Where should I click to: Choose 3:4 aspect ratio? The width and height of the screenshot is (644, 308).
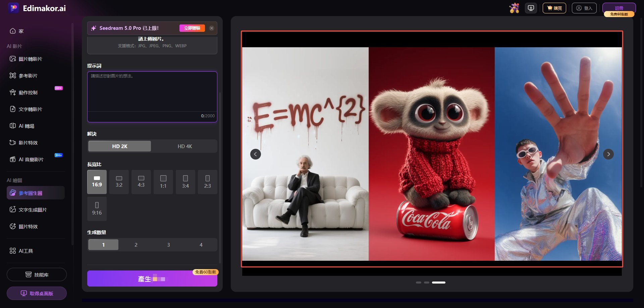click(185, 182)
